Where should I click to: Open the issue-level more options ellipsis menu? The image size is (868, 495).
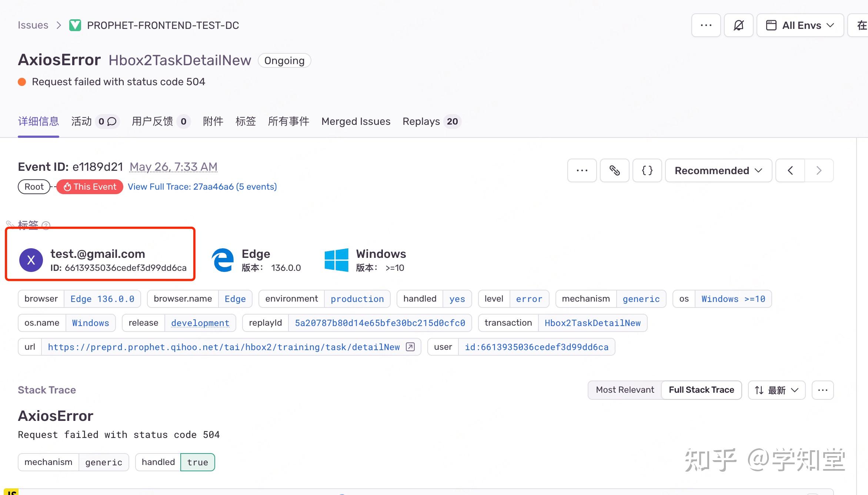pyautogui.click(x=706, y=25)
